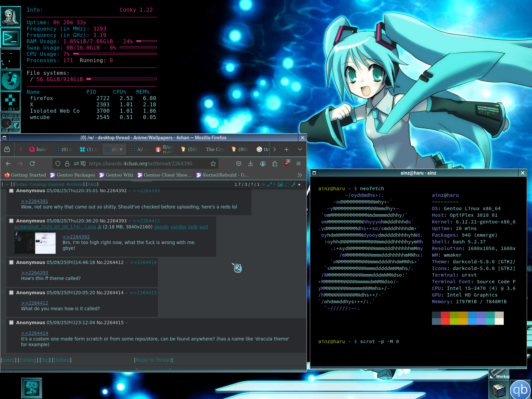Expand the post menu arrow for No.2264414
This screenshot has width=532, height=399.
(126, 293)
